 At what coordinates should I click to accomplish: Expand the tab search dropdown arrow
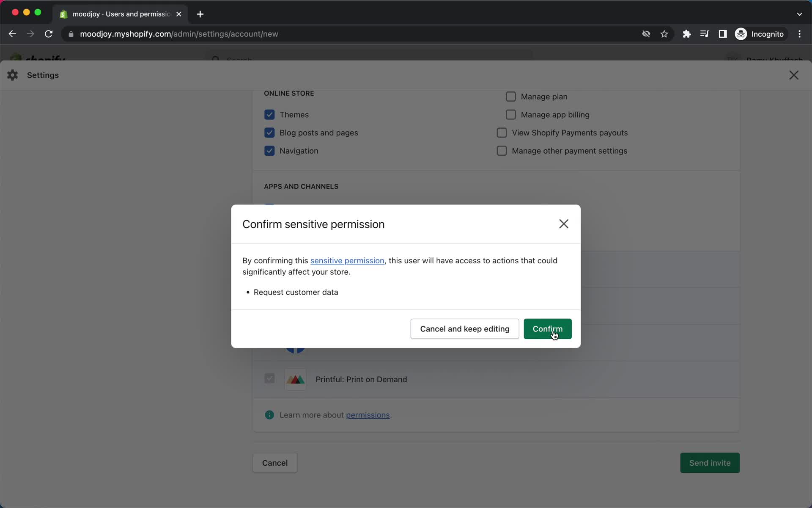[x=799, y=14]
